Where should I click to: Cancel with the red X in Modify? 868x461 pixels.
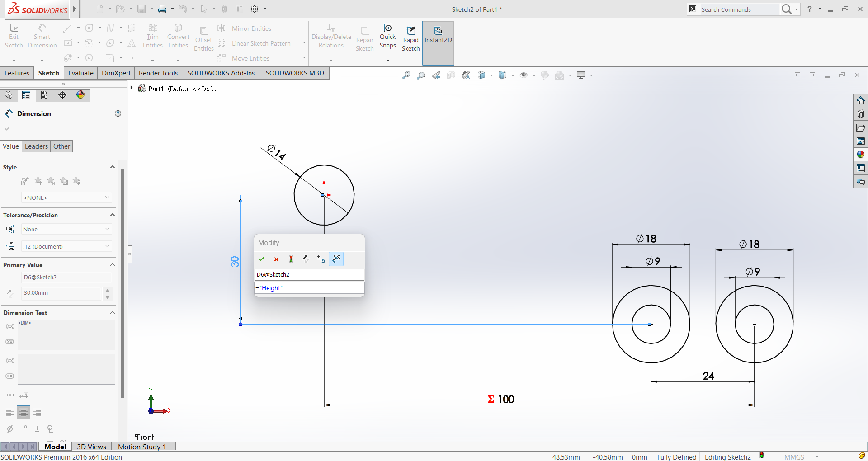click(x=276, y=259)
